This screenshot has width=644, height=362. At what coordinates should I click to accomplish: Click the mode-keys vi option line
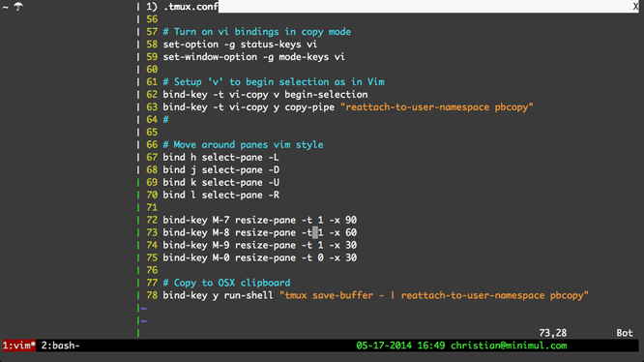[253, 57]
